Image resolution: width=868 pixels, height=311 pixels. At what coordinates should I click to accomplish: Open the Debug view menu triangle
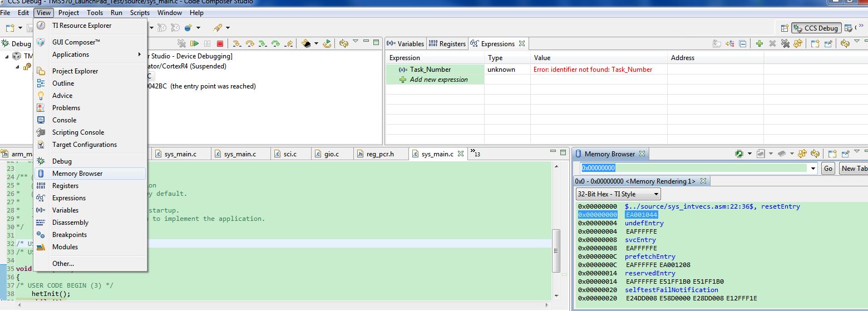click(x=356, y=42)
